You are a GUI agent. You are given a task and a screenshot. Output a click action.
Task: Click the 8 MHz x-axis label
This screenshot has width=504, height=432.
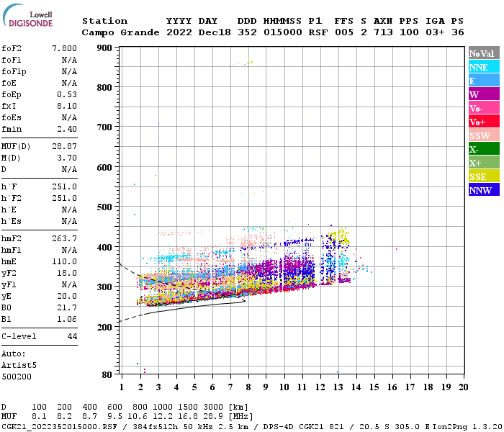(248, 387)
